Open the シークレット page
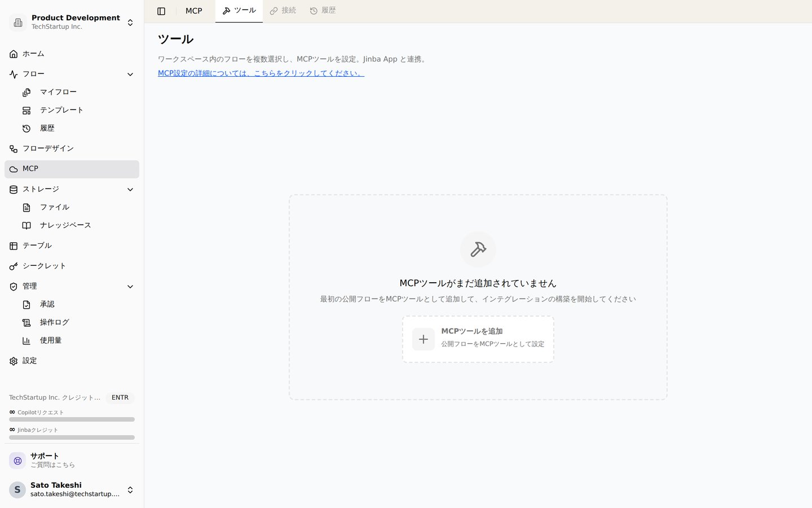Viewport: 812px width, 508px height. [x=72, y=266]
